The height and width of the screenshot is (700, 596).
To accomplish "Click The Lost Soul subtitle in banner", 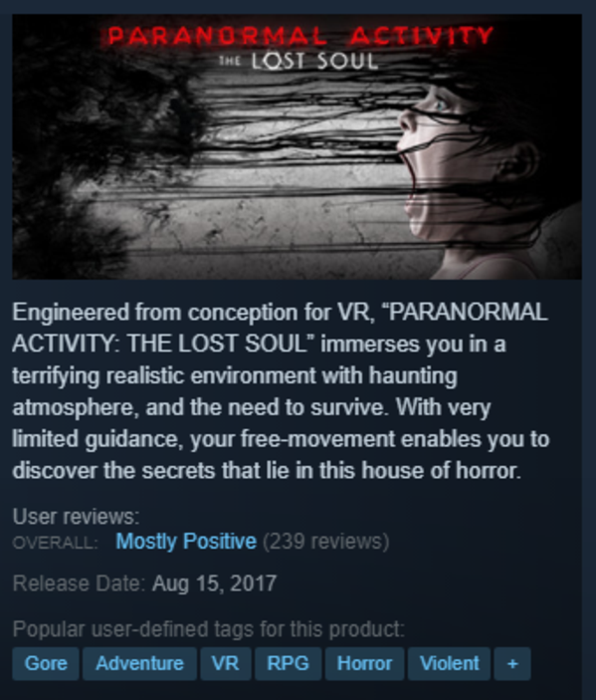I will pos(298,62).
